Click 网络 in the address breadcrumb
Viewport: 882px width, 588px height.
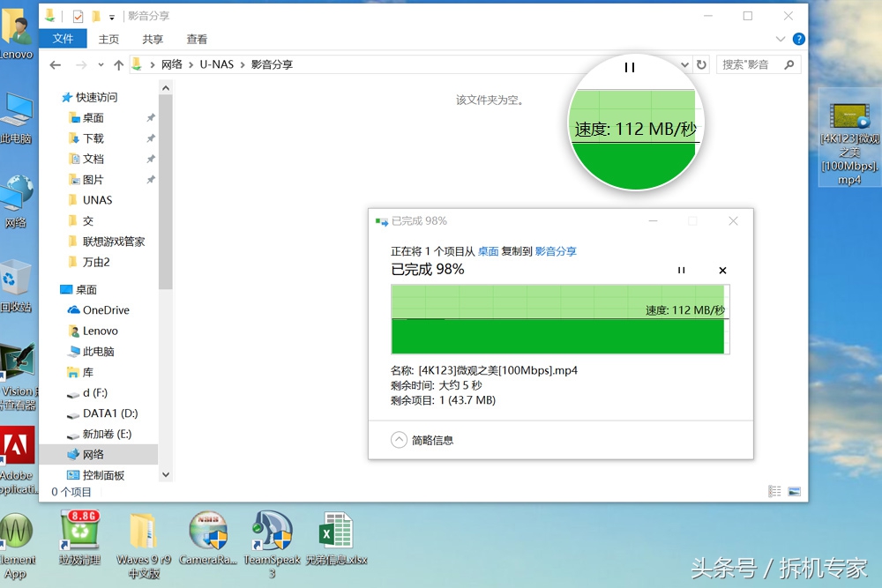(x=172, y=64)
